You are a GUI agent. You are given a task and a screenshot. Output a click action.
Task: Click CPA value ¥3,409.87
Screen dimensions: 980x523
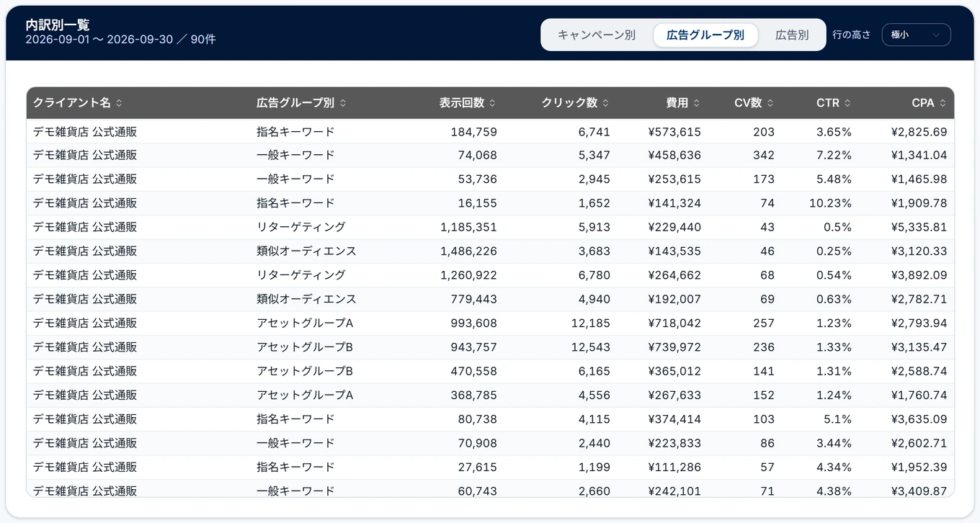[919, 491]
